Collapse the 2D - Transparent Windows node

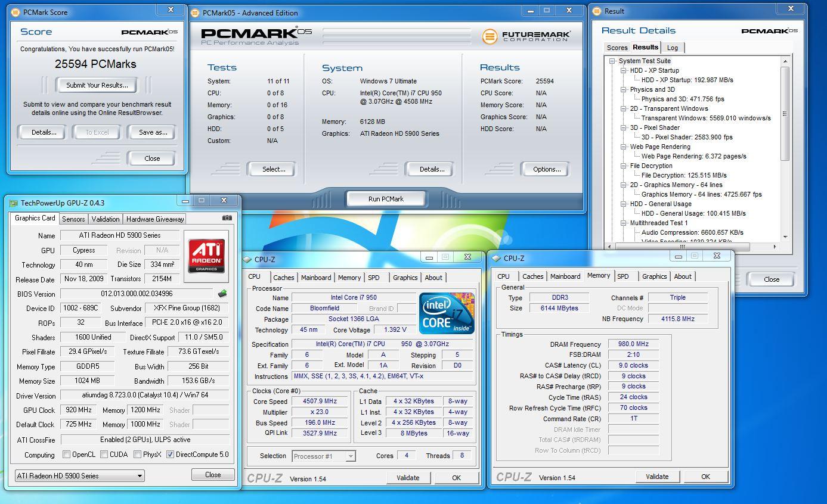624,108
